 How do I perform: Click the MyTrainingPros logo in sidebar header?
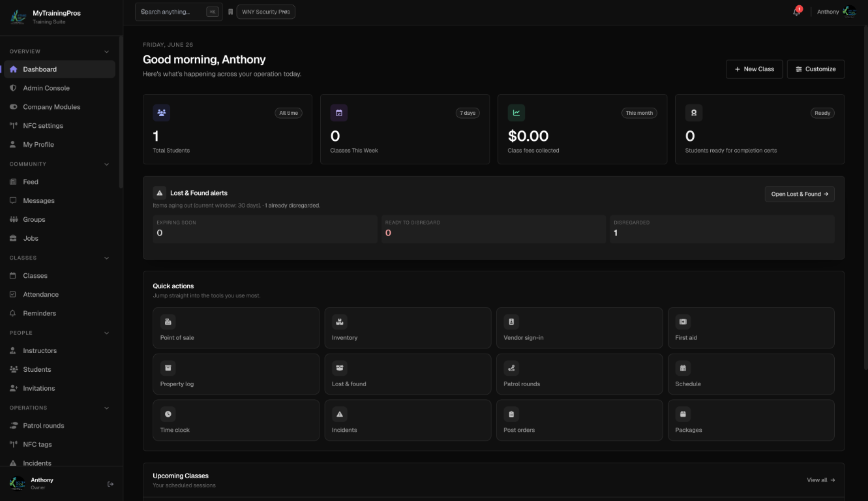[18, 17]
